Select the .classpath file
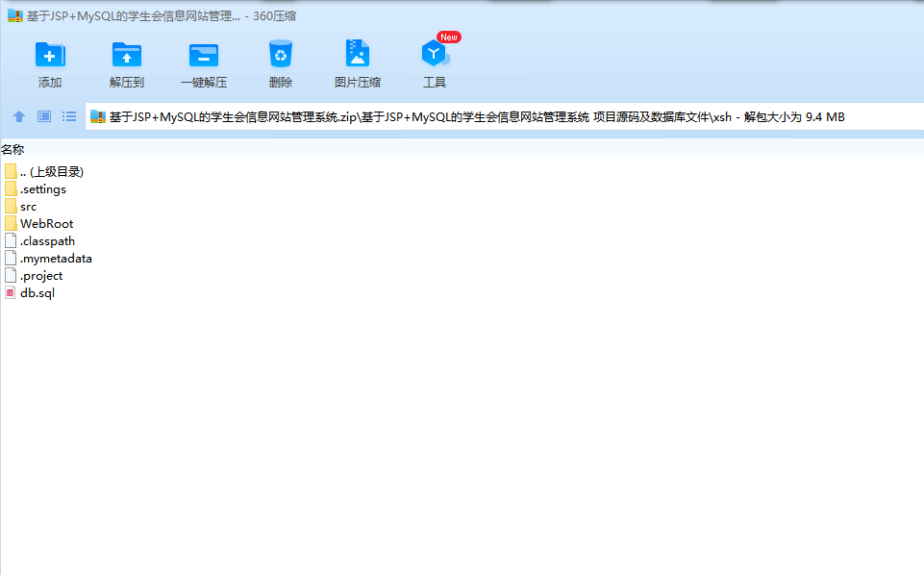The image size is (924, 575). (47, 241)
